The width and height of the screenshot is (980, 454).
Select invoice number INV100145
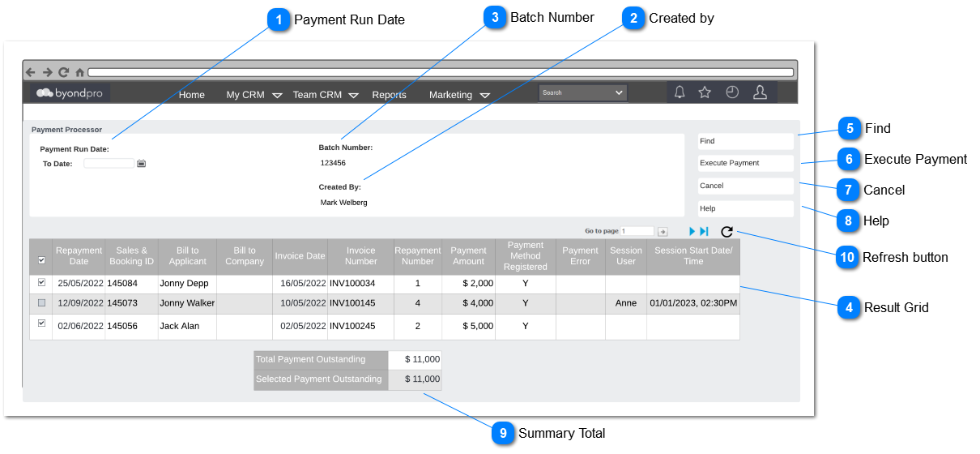(352, 303)
